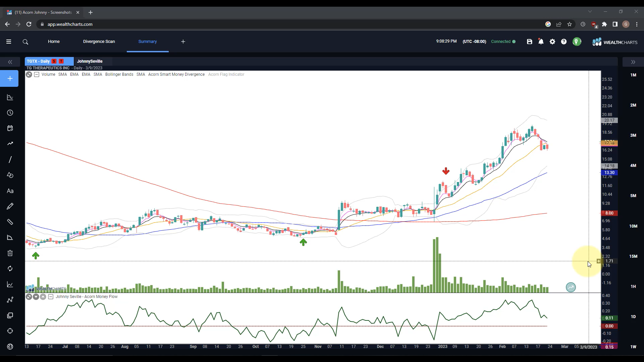Select the 1D timeframe

pos(633,317)
